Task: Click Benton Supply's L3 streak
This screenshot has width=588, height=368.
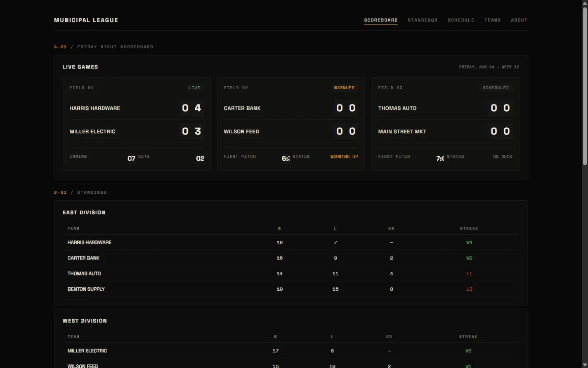Action: pos(469,289)
